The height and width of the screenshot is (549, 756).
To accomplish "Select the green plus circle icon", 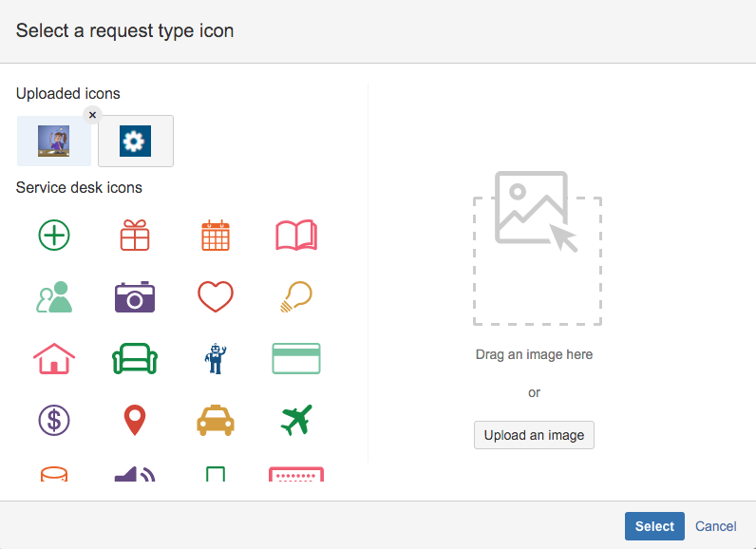I will pos(54,235).
